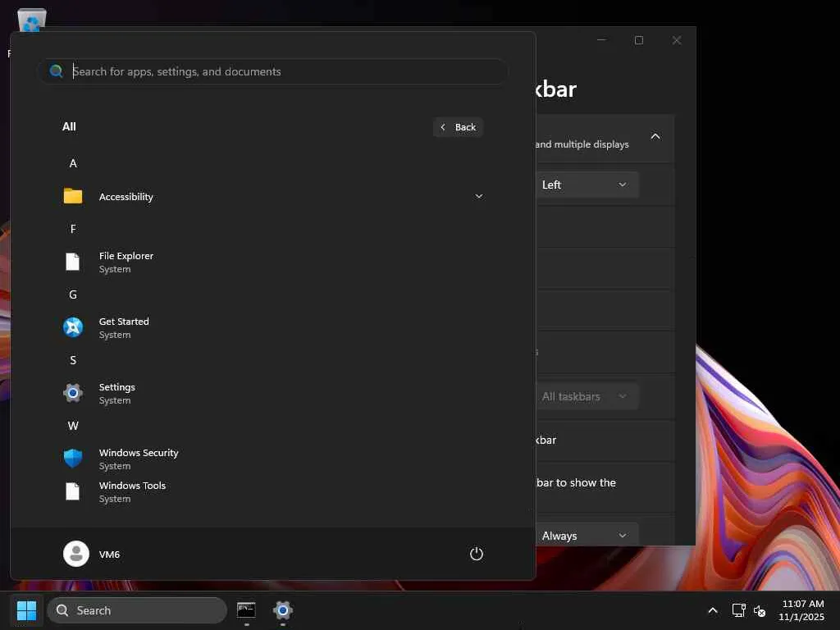This screenshot has height=630, width=840.
Task: Jump to letter S header
Action: (73, 360)
